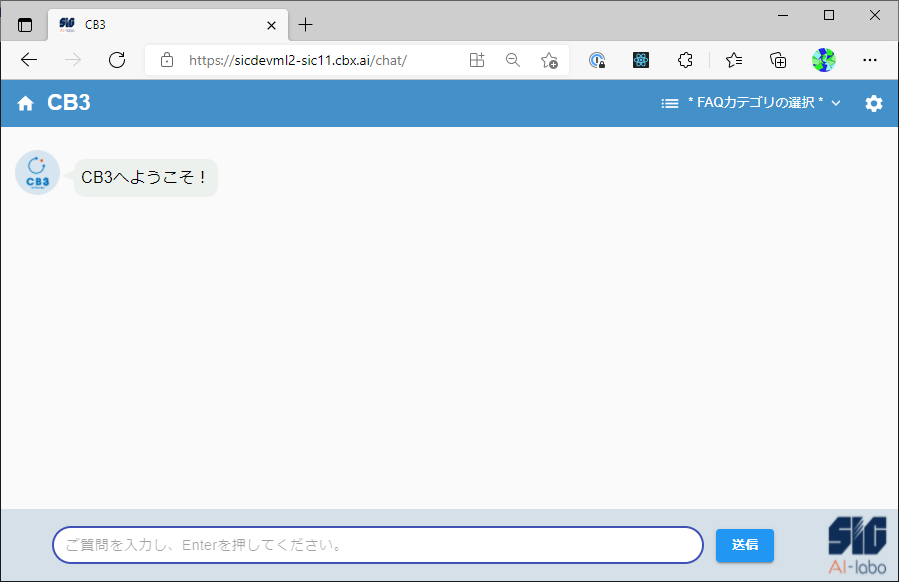Add this page to favorites

coord(549,60)
